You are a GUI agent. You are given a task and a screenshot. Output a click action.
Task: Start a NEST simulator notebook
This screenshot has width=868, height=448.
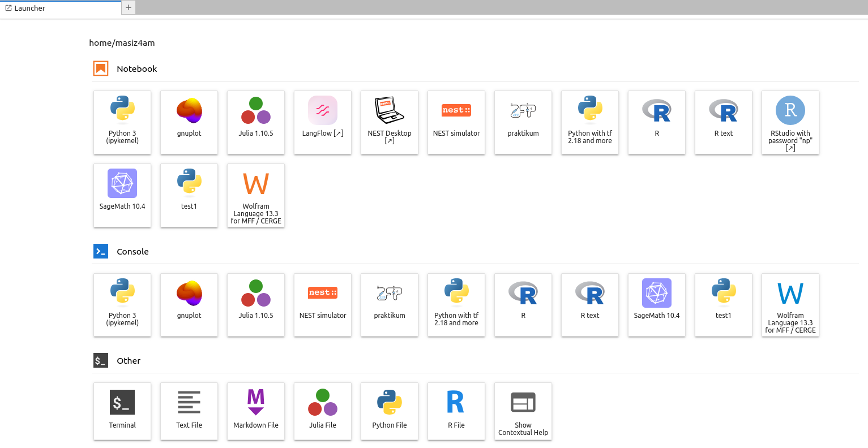tap(456, 122)
